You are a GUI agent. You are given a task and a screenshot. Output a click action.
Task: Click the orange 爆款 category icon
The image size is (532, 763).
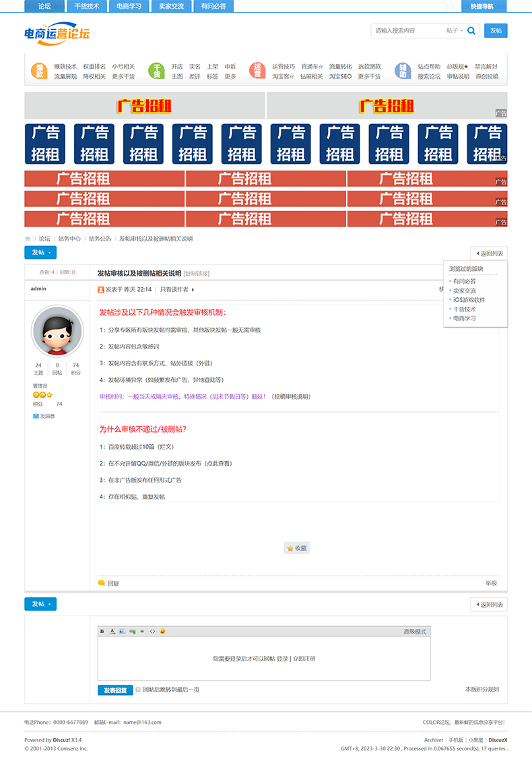click(x=39, y=71)
